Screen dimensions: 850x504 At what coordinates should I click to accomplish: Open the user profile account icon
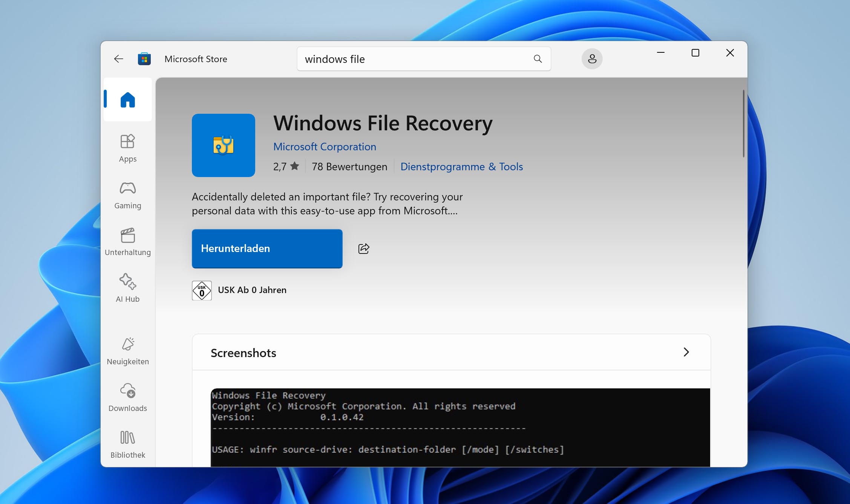[x=592, y=59]
